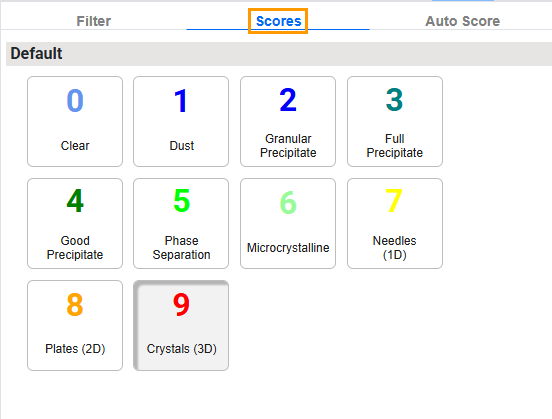Choose the Microcrystalline score
Viewport: 552px width, 419px height.
click(288, 224)
